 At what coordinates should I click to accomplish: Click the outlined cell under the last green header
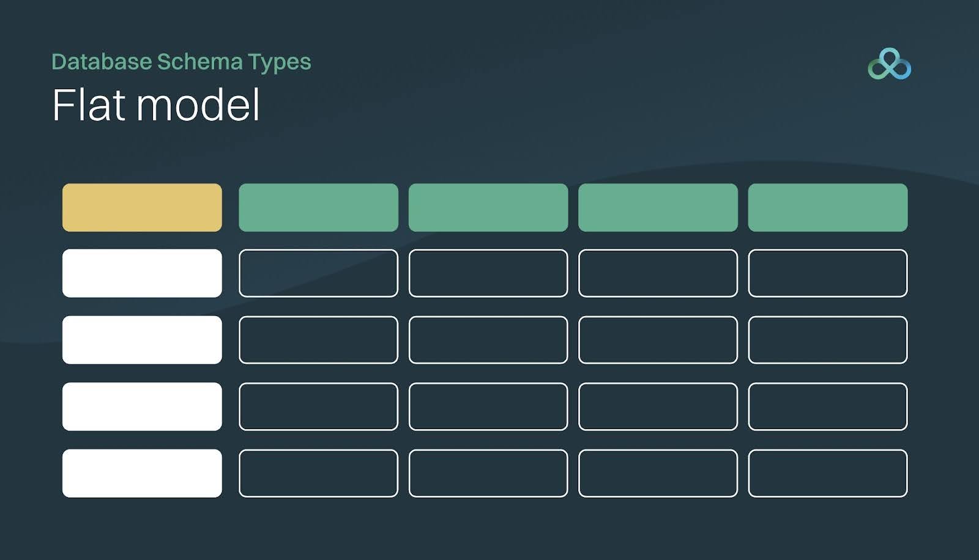tap(827, 273)
